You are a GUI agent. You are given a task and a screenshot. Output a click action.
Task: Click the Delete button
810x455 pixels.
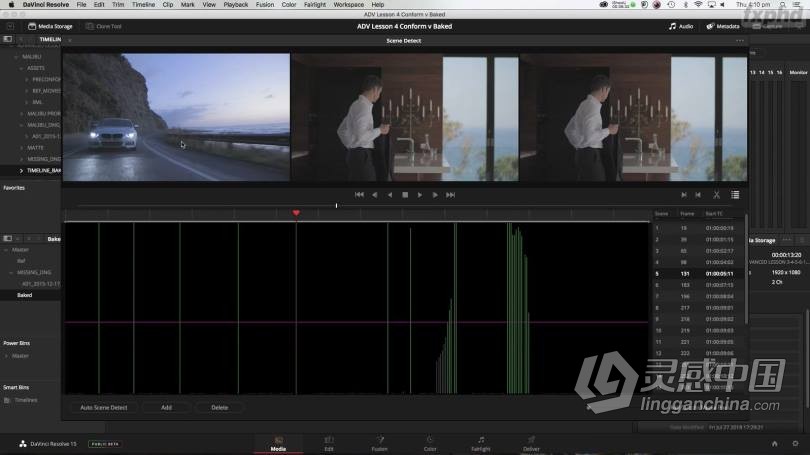pyautogui.click(x=219, y=407)
